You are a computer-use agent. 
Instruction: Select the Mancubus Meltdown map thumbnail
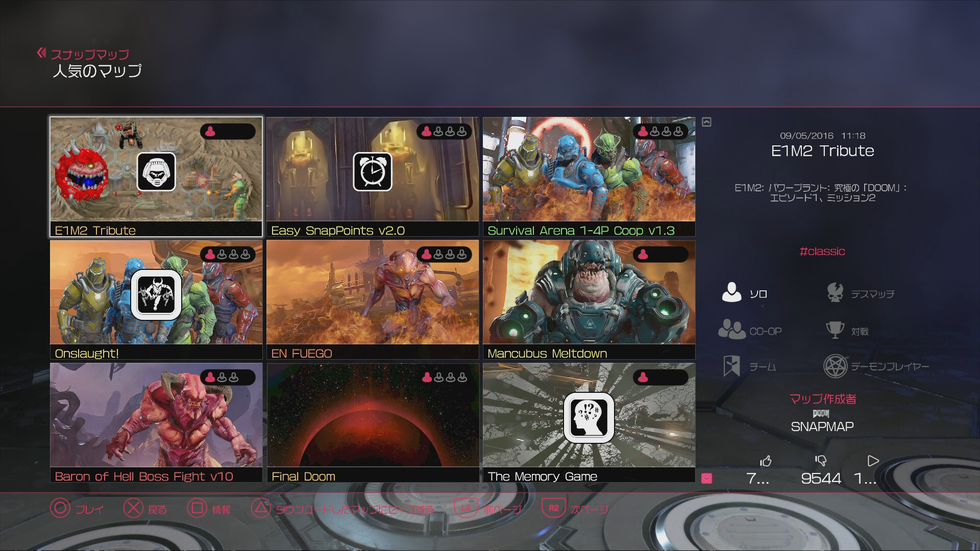[x=589, y=300]
